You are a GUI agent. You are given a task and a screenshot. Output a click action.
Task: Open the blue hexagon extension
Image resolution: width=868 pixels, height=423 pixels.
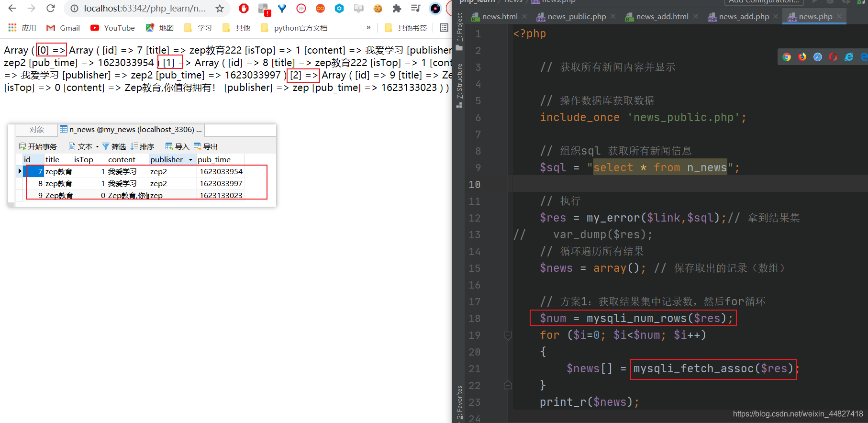pyautogui.click(x=339, y=8)
